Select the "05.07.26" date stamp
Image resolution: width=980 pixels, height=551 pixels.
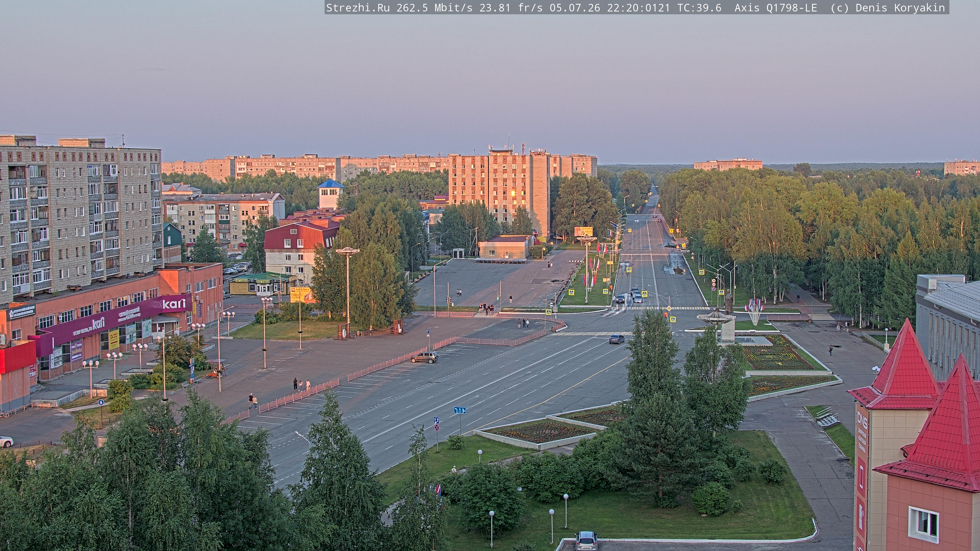tap(575, 8)
